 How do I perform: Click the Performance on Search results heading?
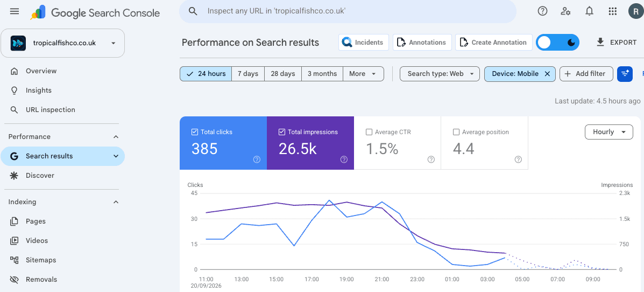click(251, 43)
